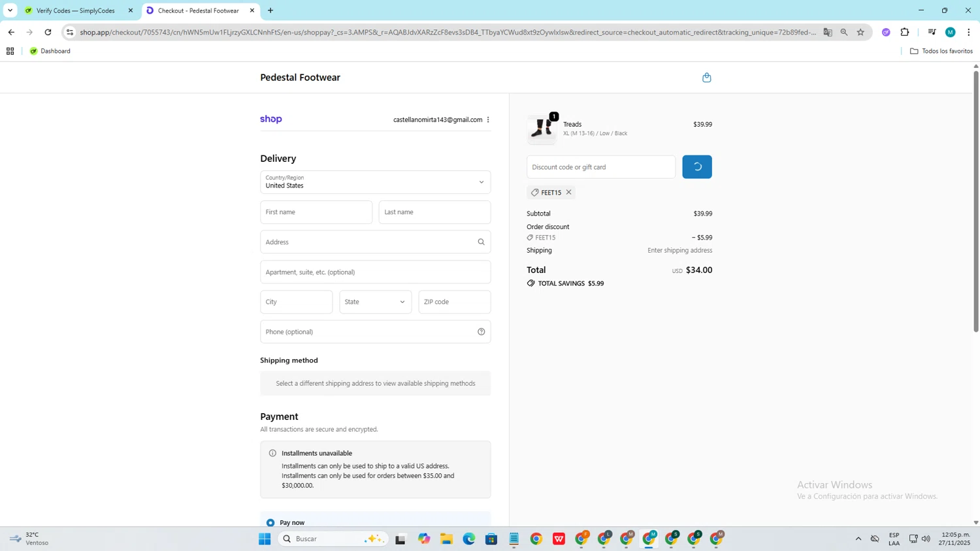
Task: Open the Chrome profile avatar M
Action: [x=951, y=32]
